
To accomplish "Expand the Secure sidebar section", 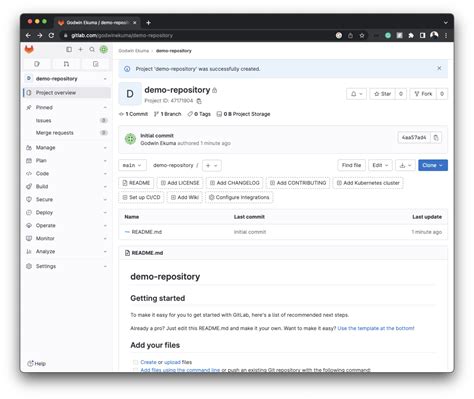I will 67,199.
